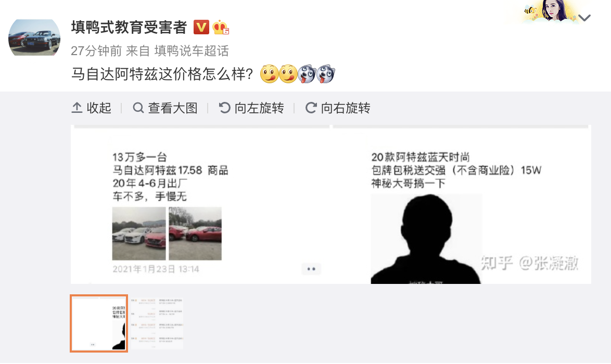Open the 填鸭说车超话 super topic link

pos(192,50)
